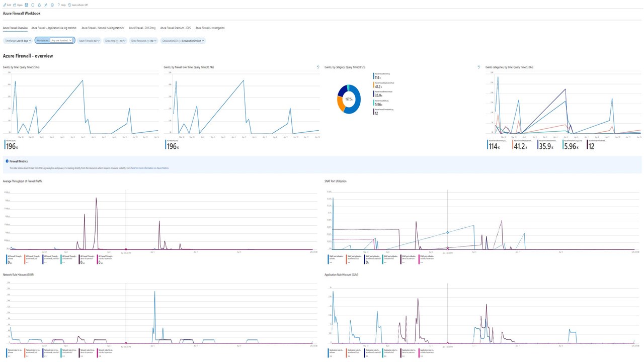Viewport: 644px width, 362px height.
Task: Select the 12 ThreatIntel legend entry beside donut
Action: pos(383,112)
